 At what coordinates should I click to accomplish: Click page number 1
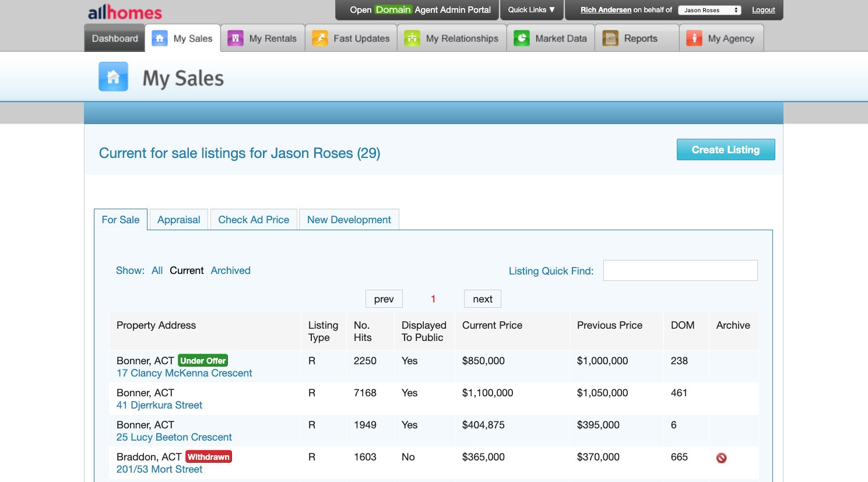pyautogui.click(x=433, y=299)
